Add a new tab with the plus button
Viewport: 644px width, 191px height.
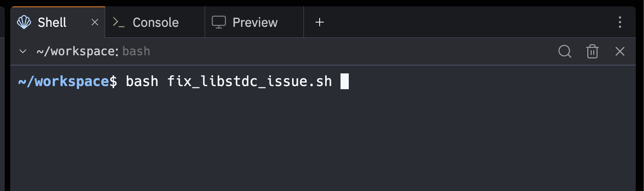click(320, 22)
